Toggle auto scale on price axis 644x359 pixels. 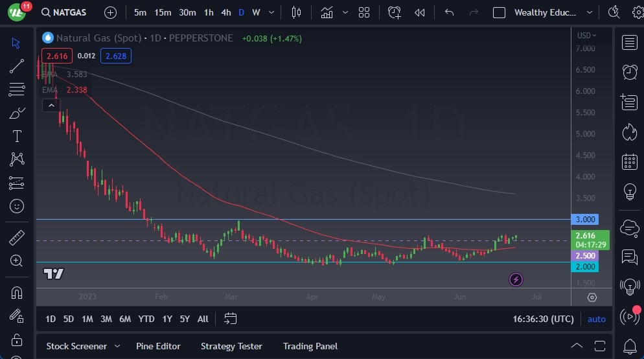(596, 319)
